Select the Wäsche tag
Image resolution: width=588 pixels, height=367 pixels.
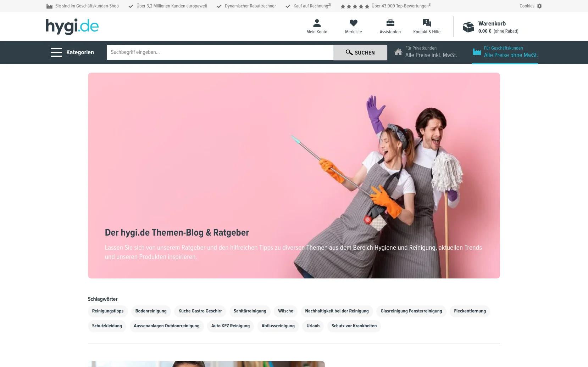(285, 311)
